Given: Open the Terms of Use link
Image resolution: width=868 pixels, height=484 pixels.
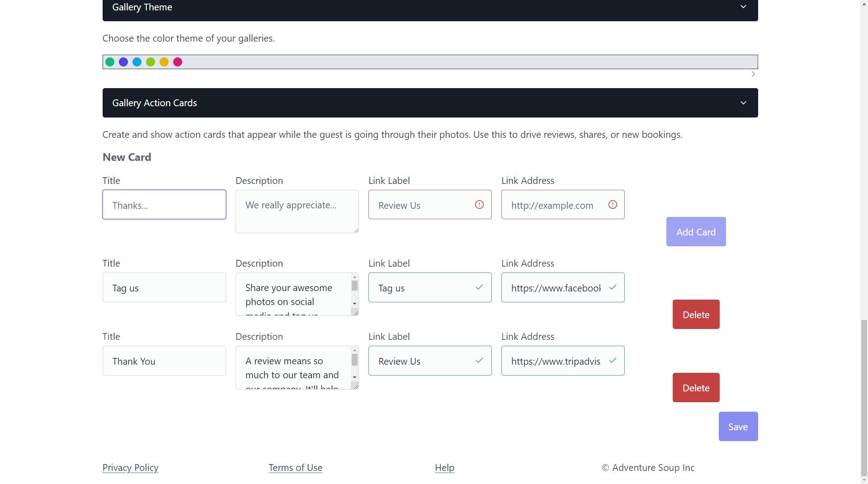Looking at the screenshot, I should [295, 468].
